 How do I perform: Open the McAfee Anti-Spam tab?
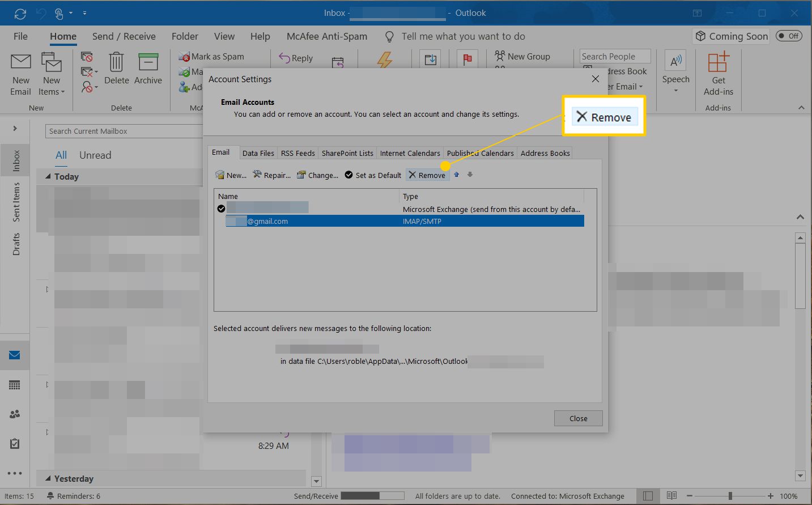tap(327, 36)
